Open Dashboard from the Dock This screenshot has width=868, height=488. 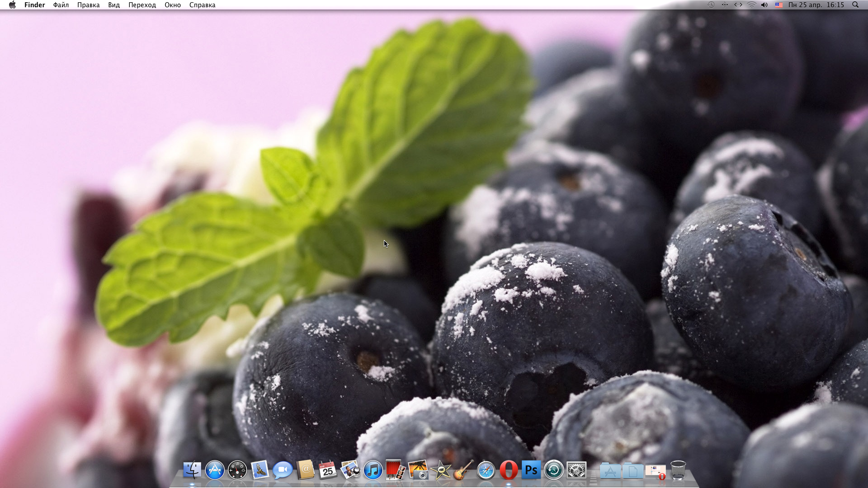(x=237, y=470)
